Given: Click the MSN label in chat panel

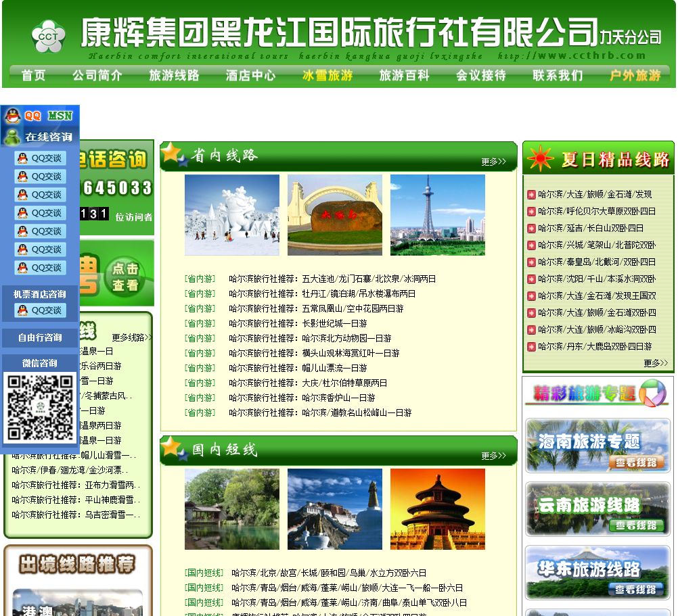Looking at the screenshot, I should click(x=60, y=116).
